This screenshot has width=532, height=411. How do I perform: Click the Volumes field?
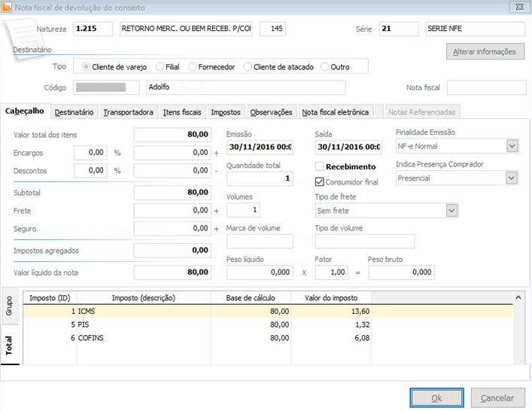pyautogui.click(x=243, y=210)
